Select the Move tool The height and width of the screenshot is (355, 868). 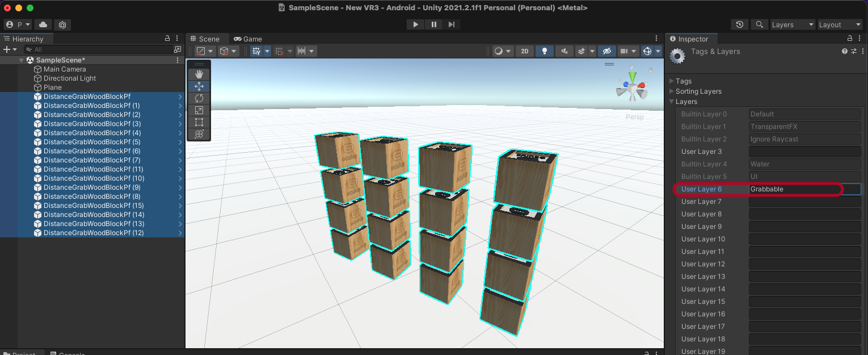(x=199, y=86)
